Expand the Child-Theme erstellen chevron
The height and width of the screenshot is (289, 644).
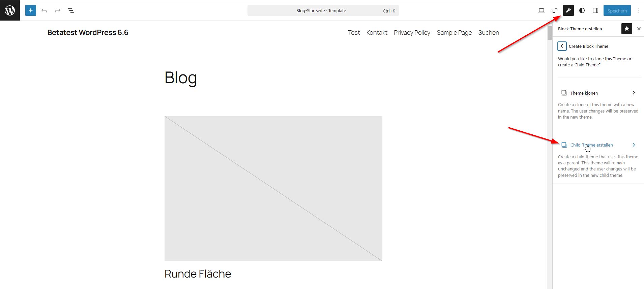click(x=634, y=145)
